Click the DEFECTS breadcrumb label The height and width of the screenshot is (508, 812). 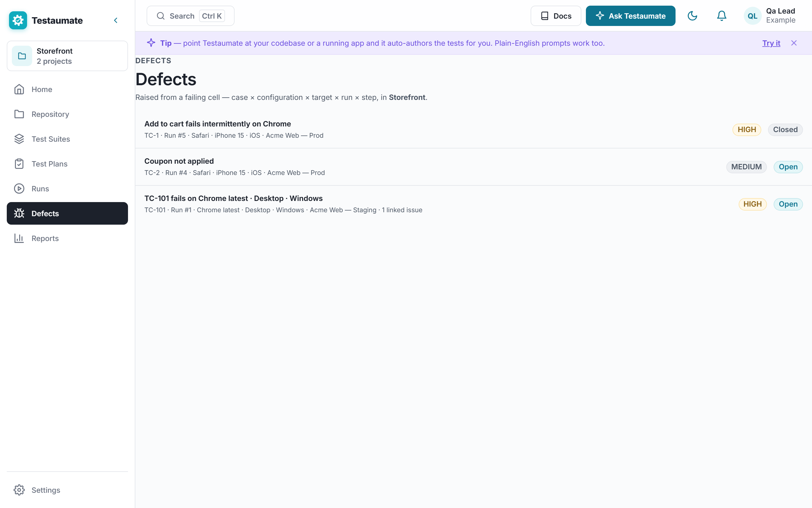coord(153,61)
